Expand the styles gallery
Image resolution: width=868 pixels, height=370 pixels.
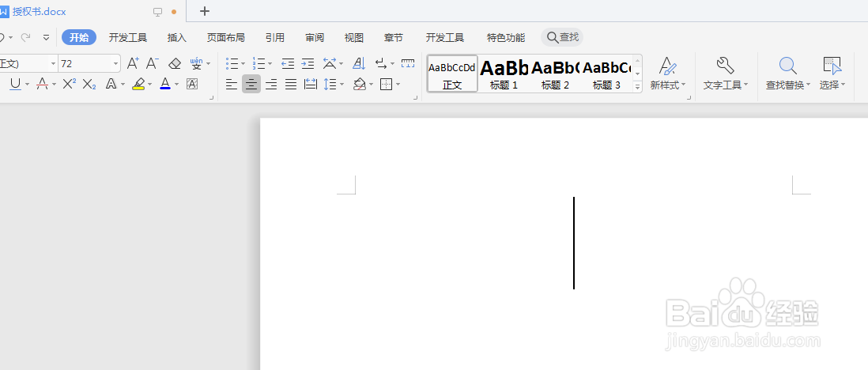point(637,86)
